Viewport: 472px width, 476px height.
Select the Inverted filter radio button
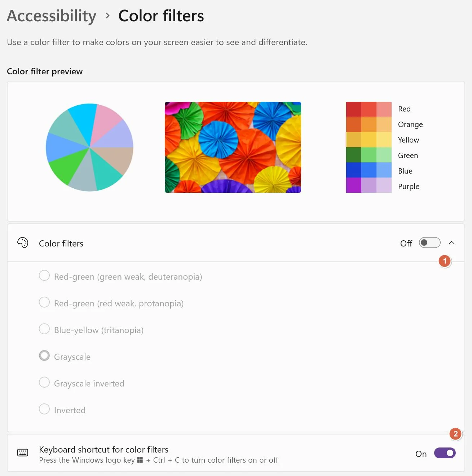click(x=44, y=409)
